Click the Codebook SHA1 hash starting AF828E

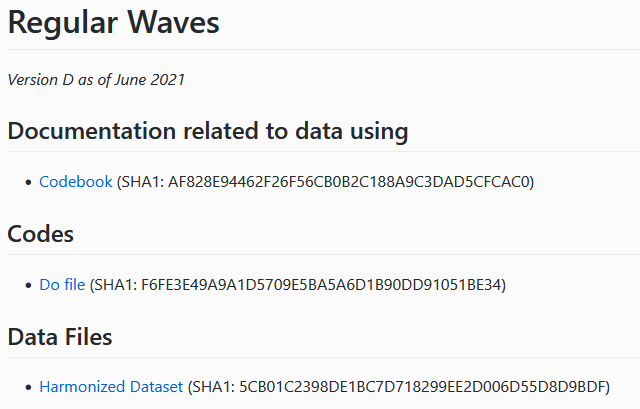[349, 182]
